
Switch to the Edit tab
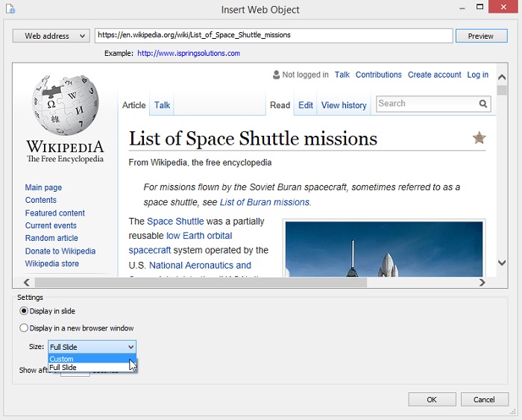coord(306,105)
